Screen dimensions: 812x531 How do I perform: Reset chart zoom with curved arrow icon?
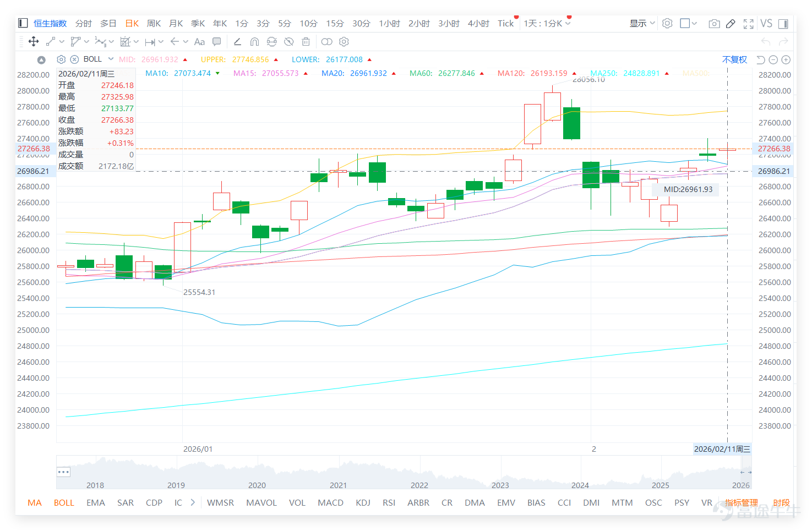pyautogui.click(x=760, y=59)
